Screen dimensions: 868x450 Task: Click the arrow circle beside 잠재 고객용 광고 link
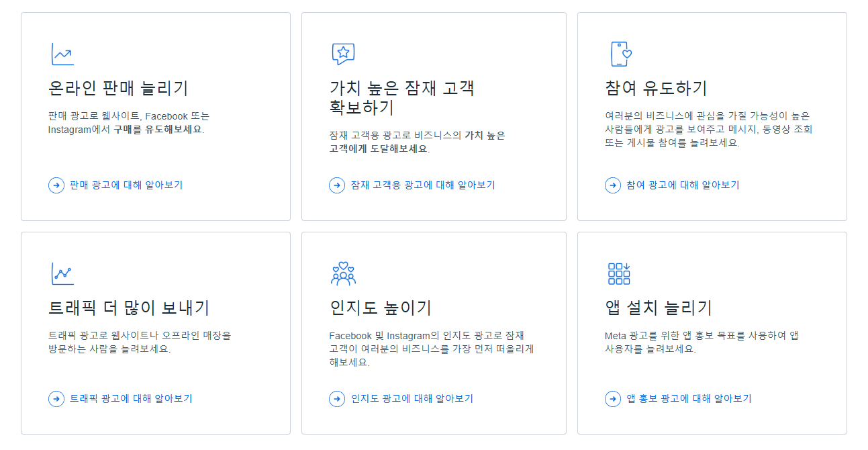pyautogui.click(x=337, y=185)
